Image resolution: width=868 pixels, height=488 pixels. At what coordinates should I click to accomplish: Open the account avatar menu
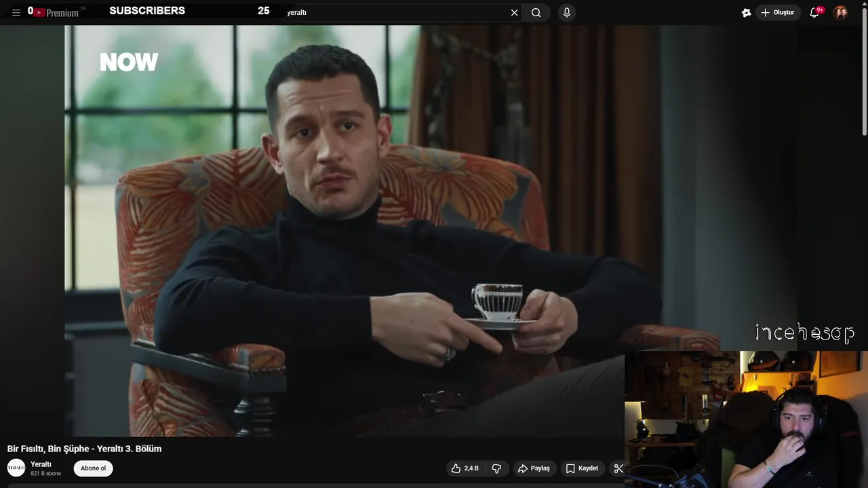coord(840,12)
